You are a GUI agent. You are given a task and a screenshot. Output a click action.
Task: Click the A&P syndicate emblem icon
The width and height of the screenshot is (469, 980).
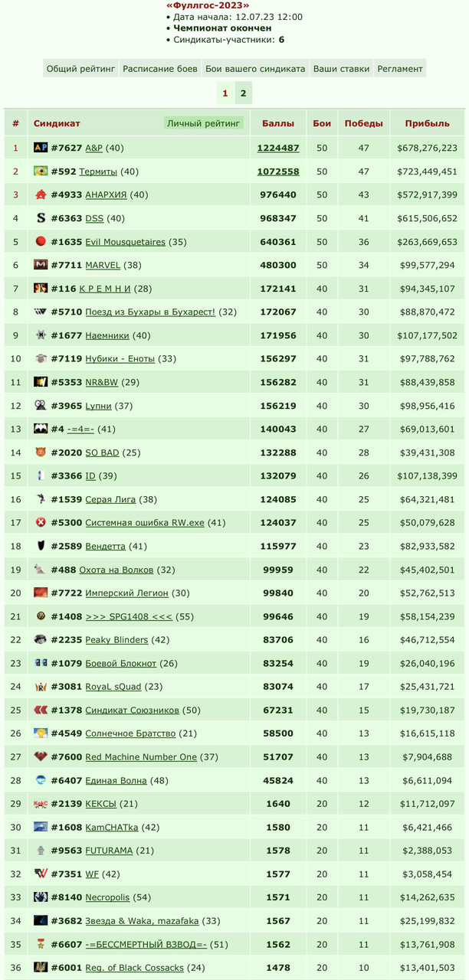pos(41,148)
